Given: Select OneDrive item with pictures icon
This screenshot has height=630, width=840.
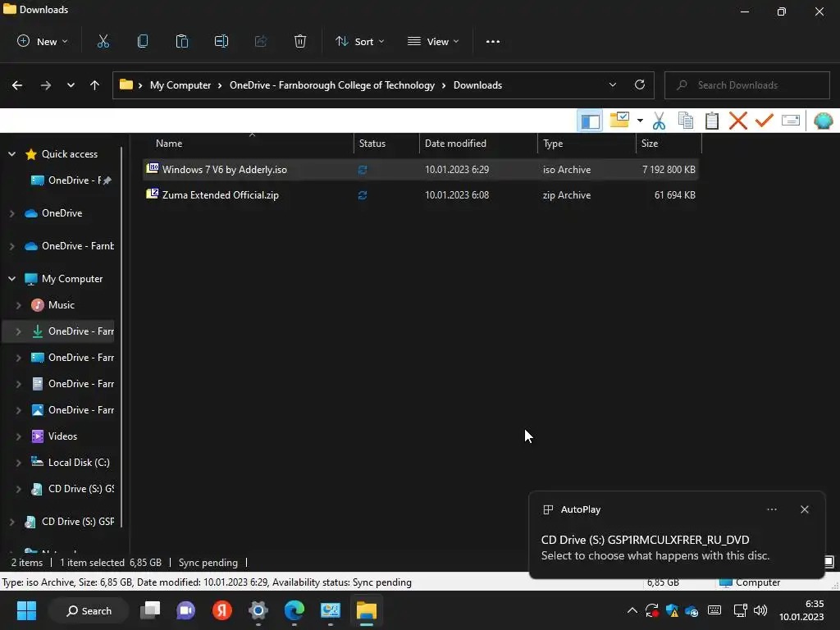Looking at the screenshot, I should (x=72, y=410).
